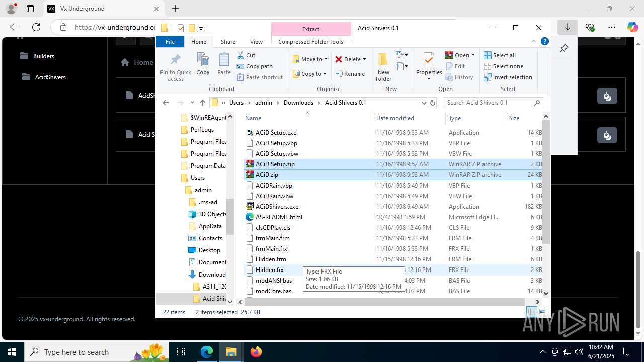Click the Back navigation arrow in Explorer
644x362 pixels.
[x=166, y=103]
